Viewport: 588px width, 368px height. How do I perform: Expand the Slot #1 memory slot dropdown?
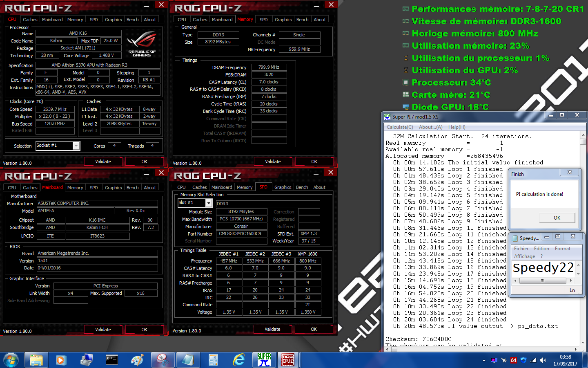click(209, 203)
